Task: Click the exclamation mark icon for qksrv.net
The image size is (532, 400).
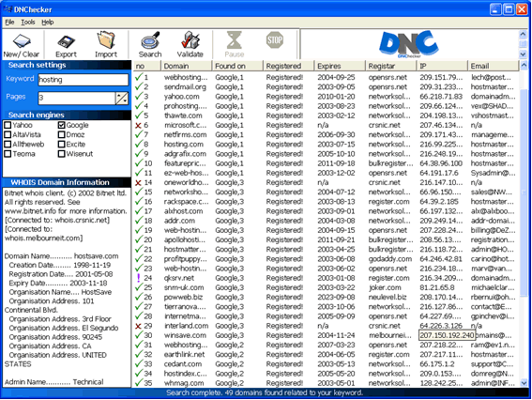Action: click(138, 278)
